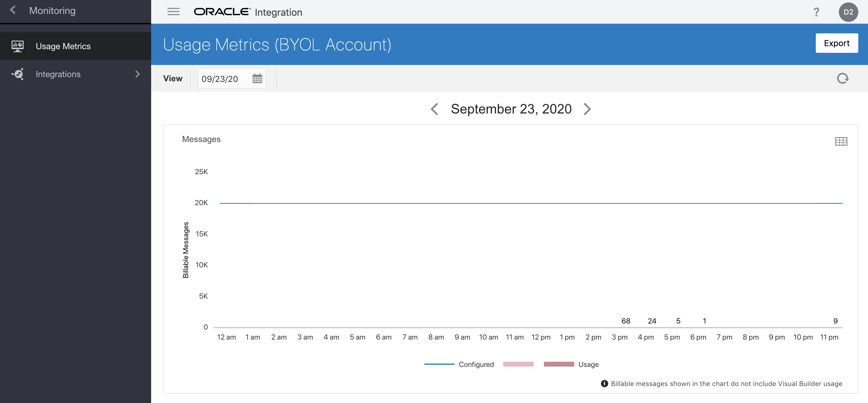Click the Export button
Image resolution: width=868 pixels, height=403 pixels.
(836, 43)
